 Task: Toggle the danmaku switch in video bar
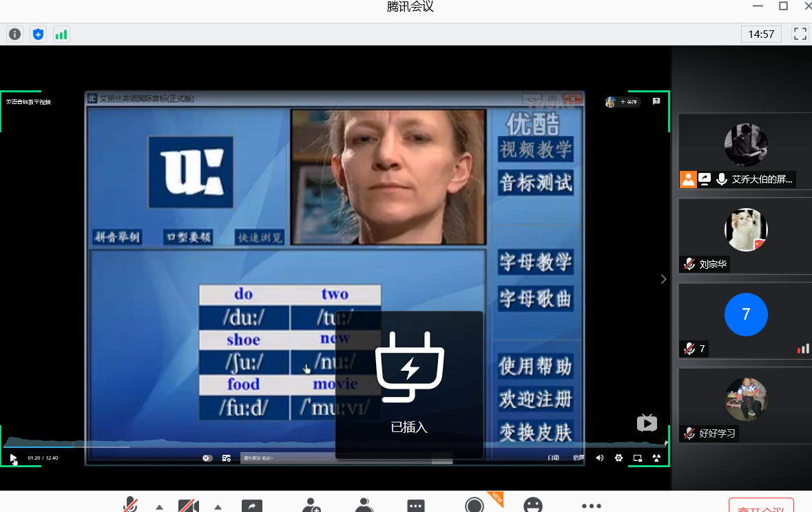point(207,458)
